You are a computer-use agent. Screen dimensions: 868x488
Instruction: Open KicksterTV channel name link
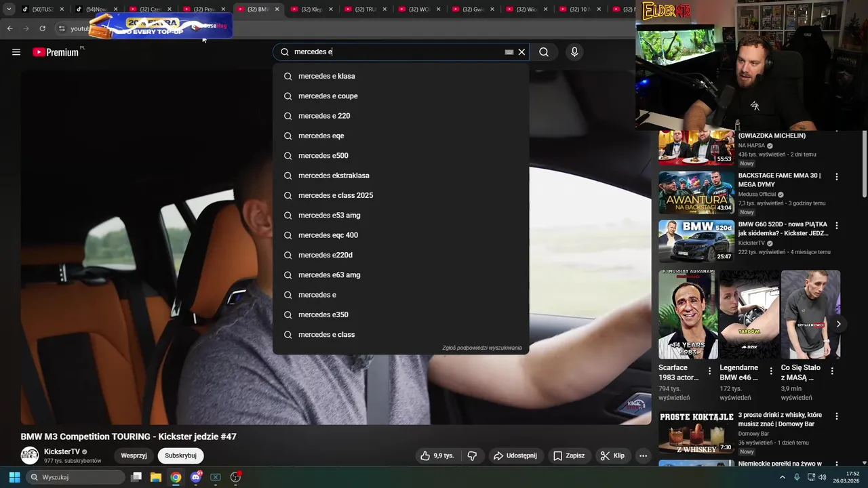coord(62,451)
